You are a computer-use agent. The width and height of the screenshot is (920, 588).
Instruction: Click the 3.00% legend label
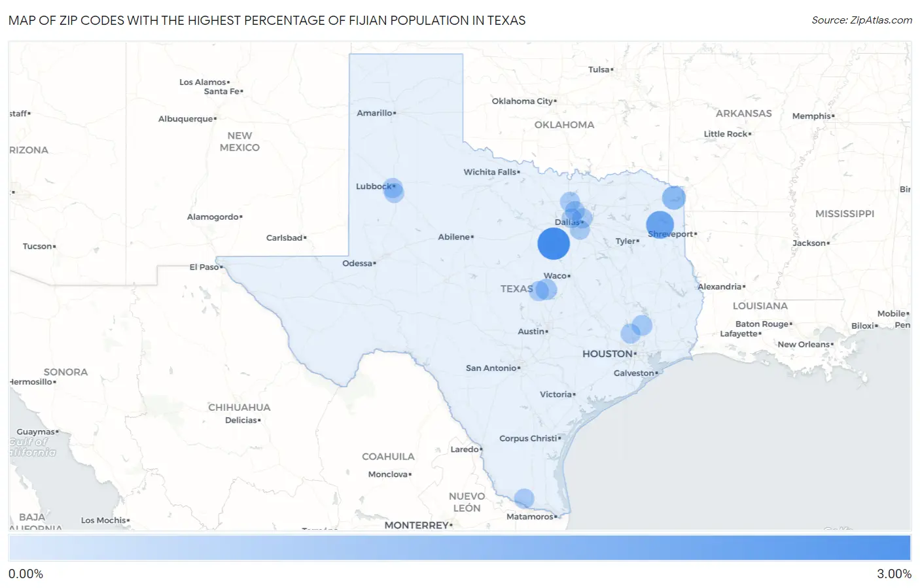pos(894,574)
